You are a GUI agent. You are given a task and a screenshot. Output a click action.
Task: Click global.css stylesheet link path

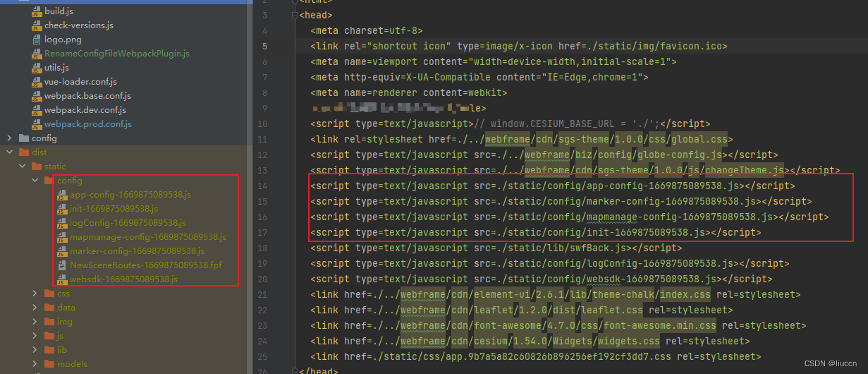597,140
